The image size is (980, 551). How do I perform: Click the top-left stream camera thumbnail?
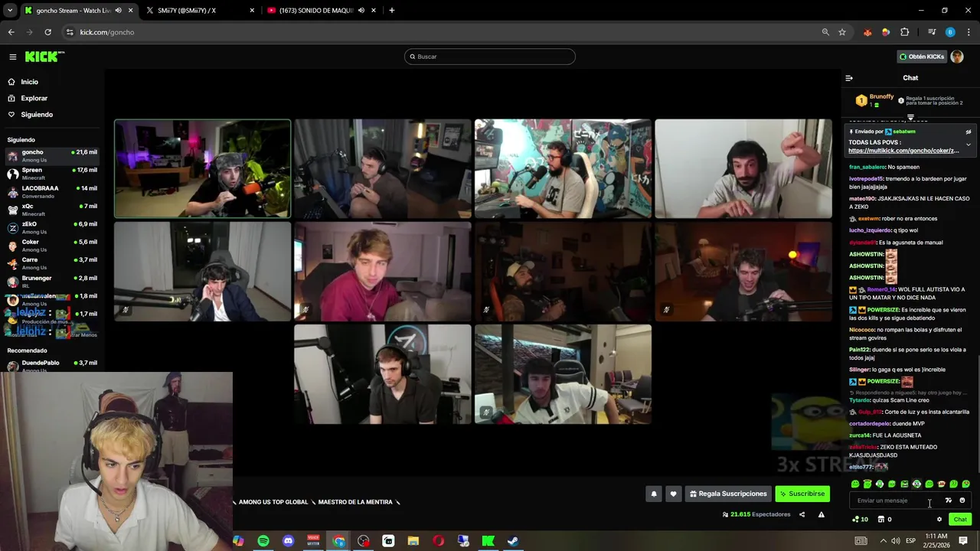(202, 168)
